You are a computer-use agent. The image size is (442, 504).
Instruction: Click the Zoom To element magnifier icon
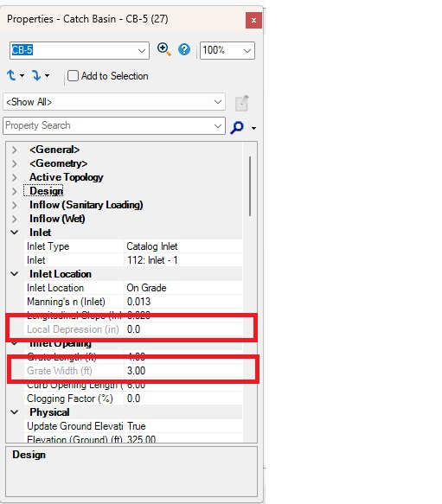click(163, 50)
